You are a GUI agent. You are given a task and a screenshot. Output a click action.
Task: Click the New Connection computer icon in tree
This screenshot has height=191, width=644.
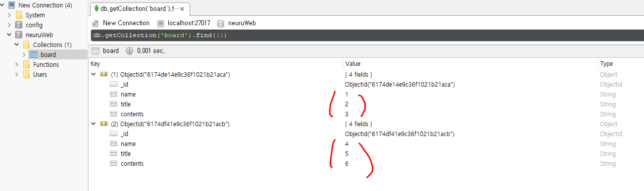(11, 5)
